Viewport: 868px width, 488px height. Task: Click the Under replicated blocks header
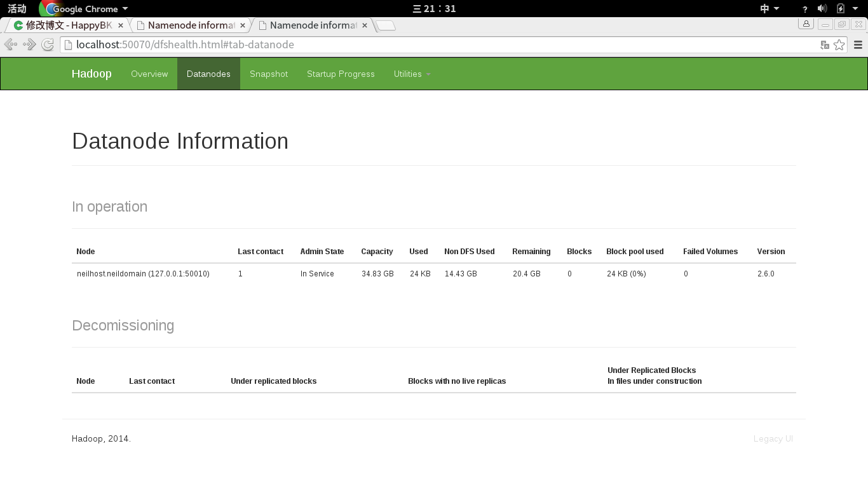(273, 381)
